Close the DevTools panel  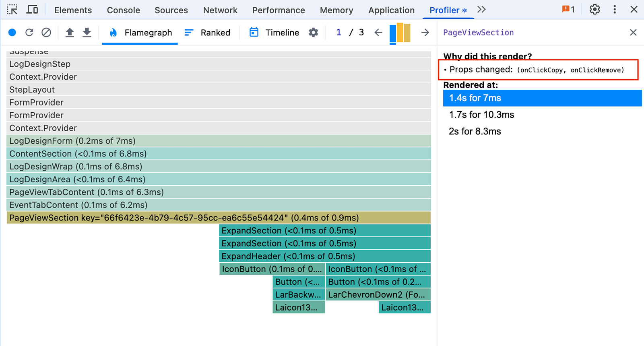click(634, 10)
